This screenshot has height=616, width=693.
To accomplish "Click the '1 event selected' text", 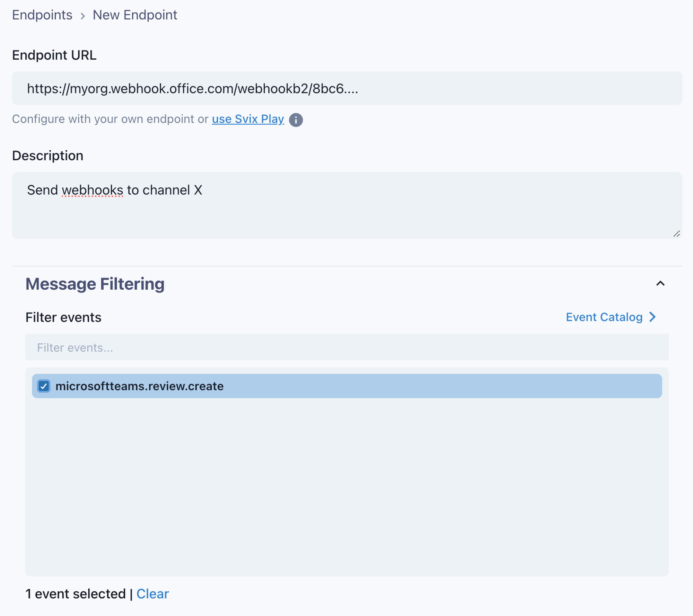I will [76, 594].
